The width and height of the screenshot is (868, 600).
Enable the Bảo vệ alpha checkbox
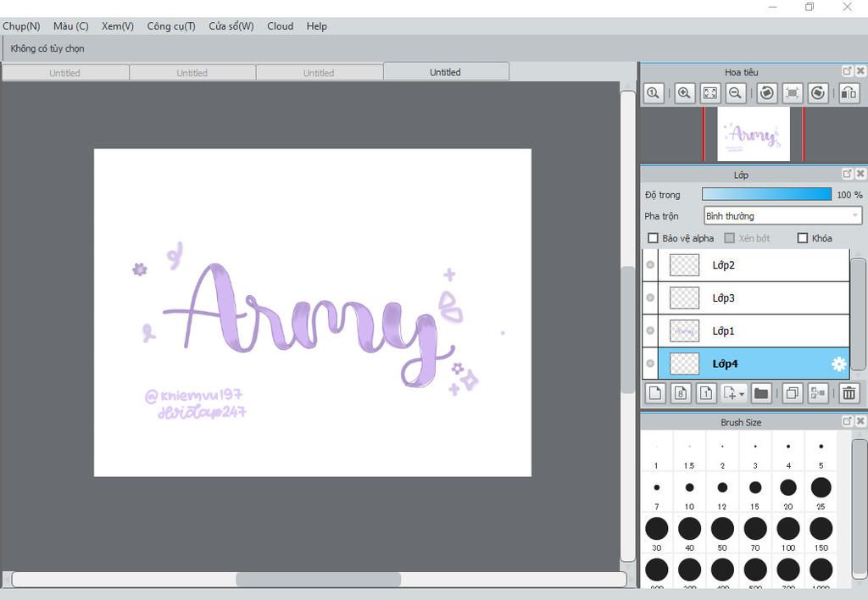(x=653, y=238)
